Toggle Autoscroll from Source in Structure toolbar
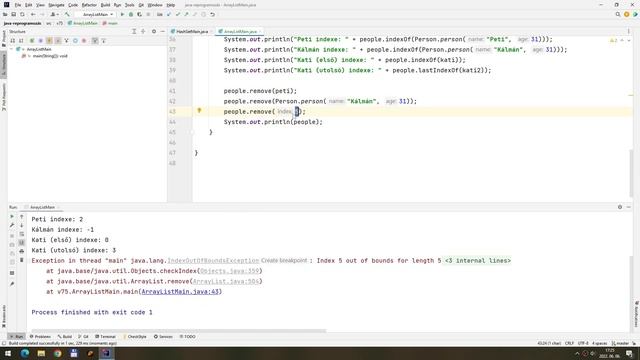Image resolution: width=640 pixels, height=360 pixels. (103, 41)
